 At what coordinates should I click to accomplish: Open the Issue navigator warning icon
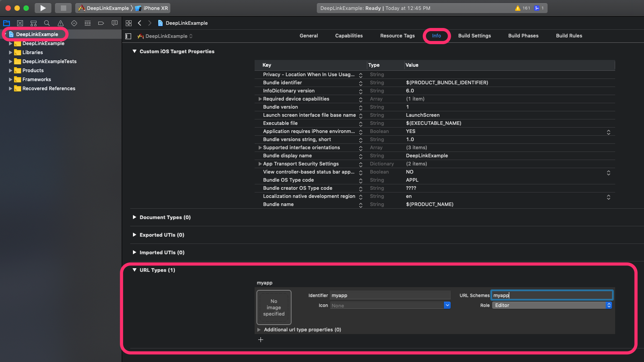coord(60,23)
